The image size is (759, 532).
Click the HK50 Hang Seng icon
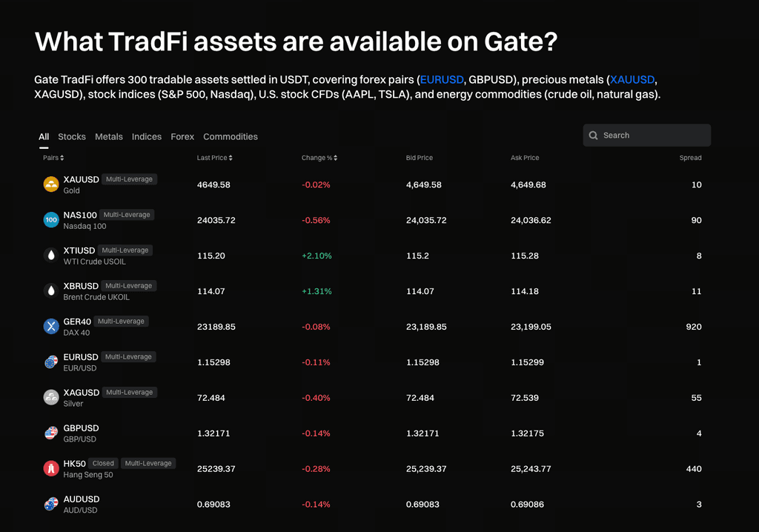pos(51,469)
